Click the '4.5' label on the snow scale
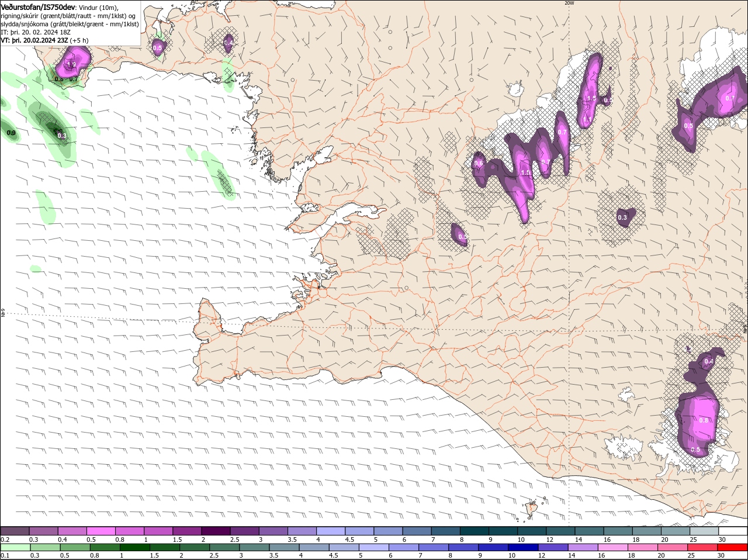Viewport: 748px width, 560px height. (x=349, y=540)
